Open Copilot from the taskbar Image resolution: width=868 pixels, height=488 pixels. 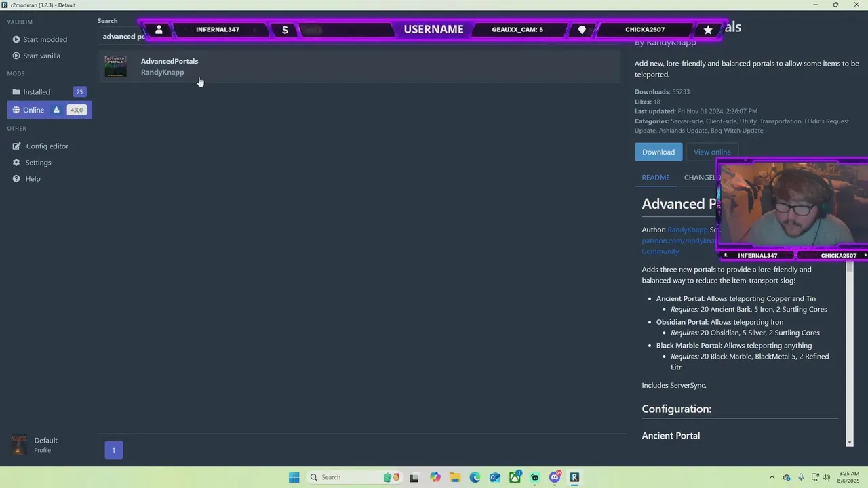pyautogui.click(x=435, y=477)
